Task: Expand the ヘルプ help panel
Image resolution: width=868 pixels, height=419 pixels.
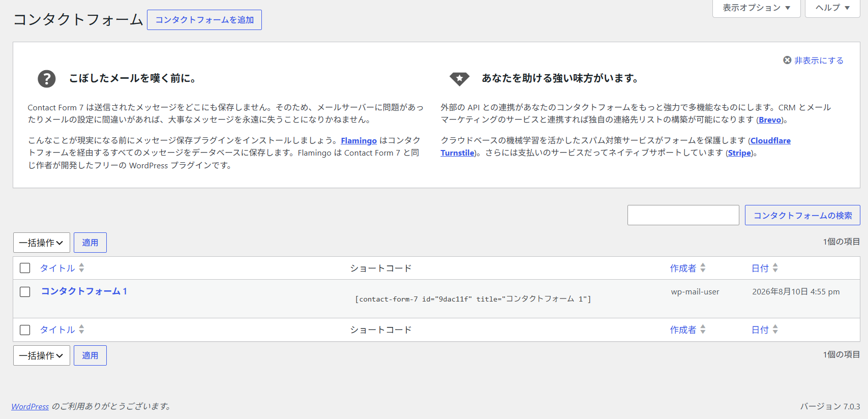Action: pyautogui.click(x=833, y=8)
